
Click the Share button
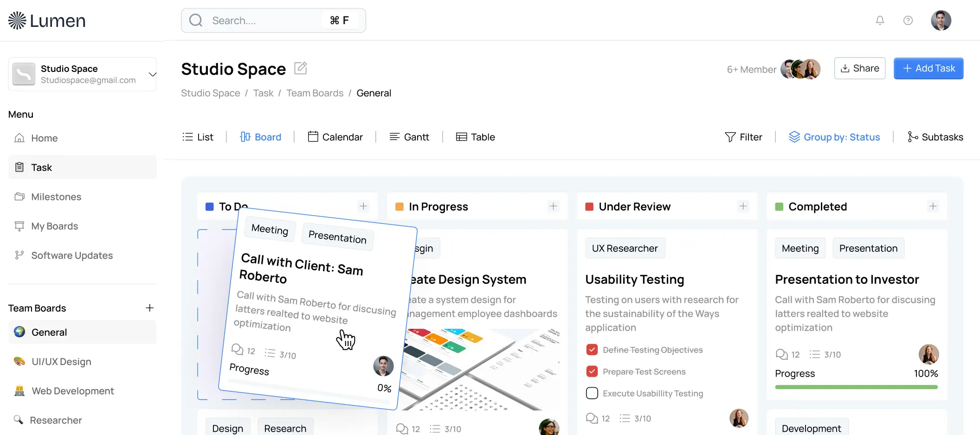(859, 68)
